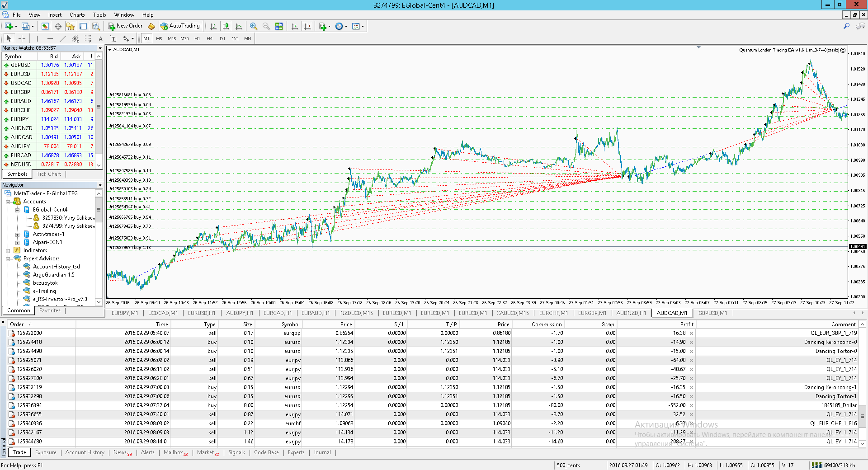Collapse the Expert Advisors tree node
This screenshot has width=868, height=470.
8,258
